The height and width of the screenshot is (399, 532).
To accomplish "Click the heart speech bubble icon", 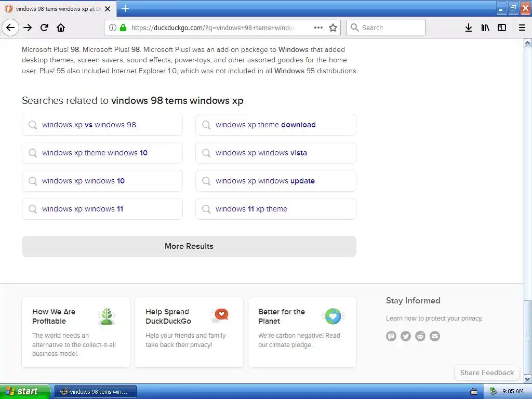I will coord(220,315).
